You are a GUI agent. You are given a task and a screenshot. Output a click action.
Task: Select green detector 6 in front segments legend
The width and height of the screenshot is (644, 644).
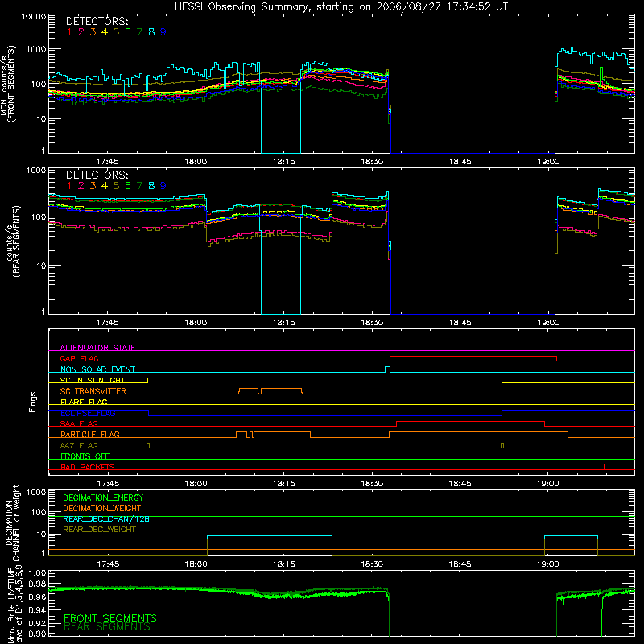click(x=128, y=32)
